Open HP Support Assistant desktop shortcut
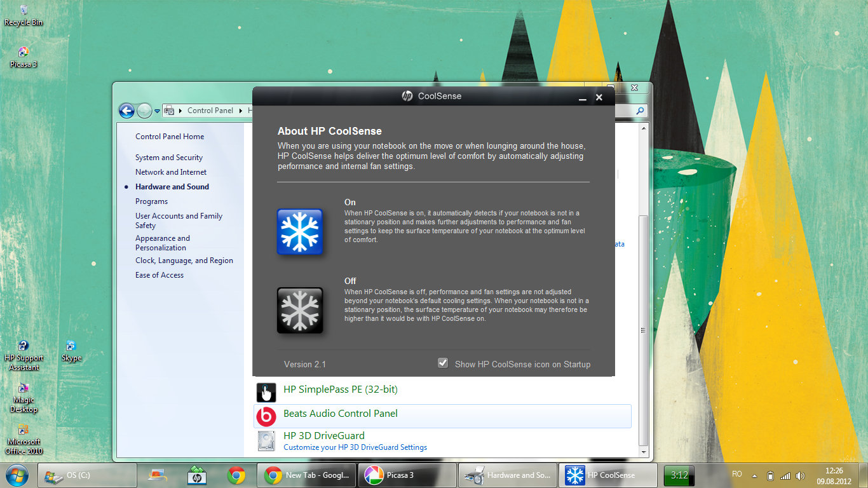This screenshot has height=488, width=868. 24,356
